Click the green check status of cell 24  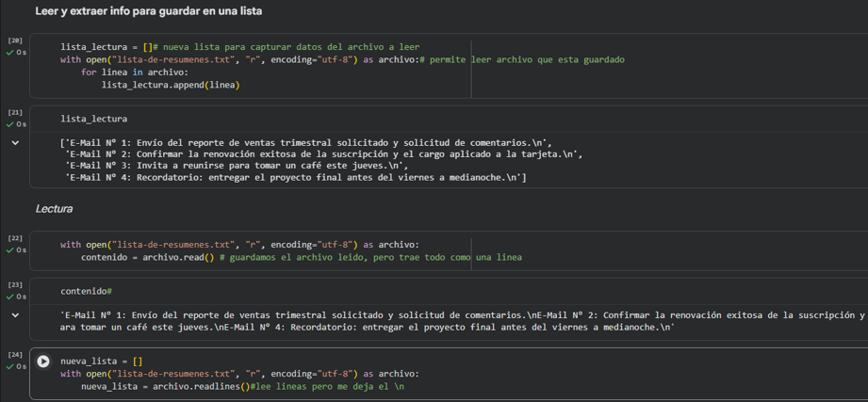coord(10,366)
